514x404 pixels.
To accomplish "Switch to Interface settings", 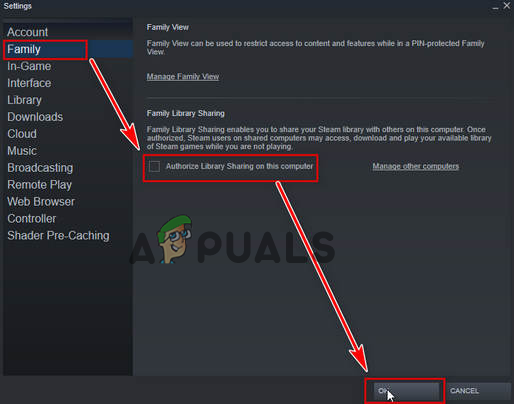I will coord(29,83).
